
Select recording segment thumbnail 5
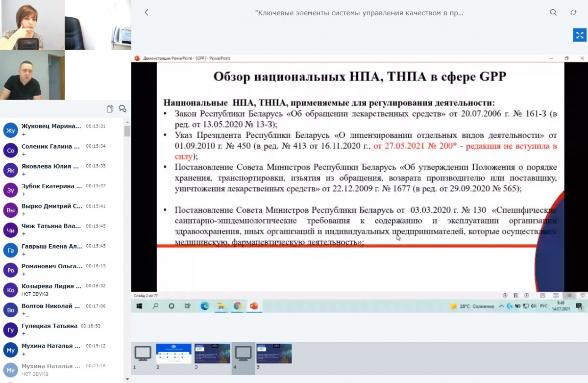tap(274, 354)
